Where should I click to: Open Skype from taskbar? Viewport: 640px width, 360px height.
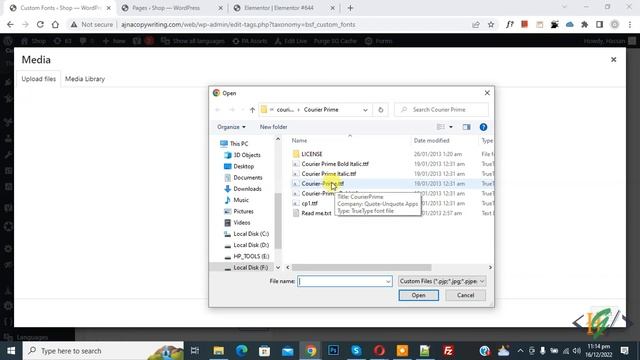point(356,351)
